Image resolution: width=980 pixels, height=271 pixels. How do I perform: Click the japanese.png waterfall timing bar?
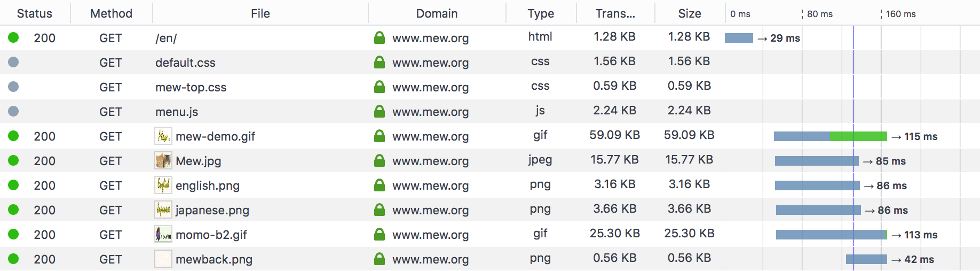pyautogui.click(x=818, y=210)
